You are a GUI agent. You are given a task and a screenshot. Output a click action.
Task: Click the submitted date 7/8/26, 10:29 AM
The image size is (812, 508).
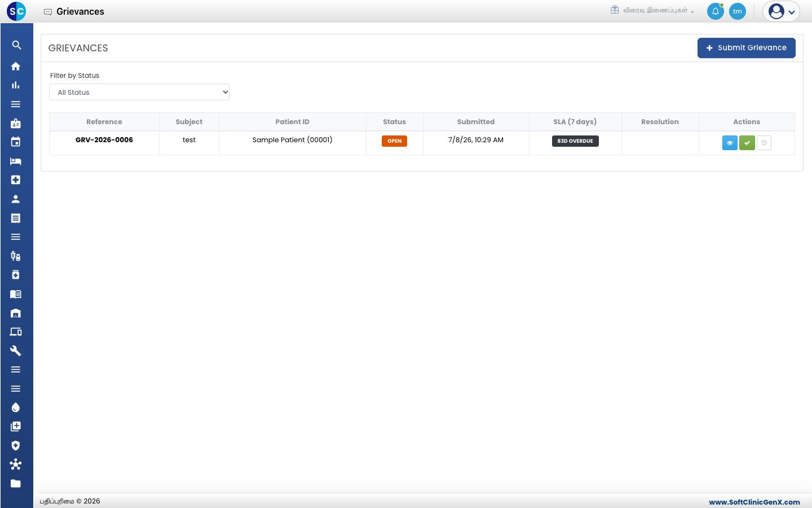tap(476, 140)
